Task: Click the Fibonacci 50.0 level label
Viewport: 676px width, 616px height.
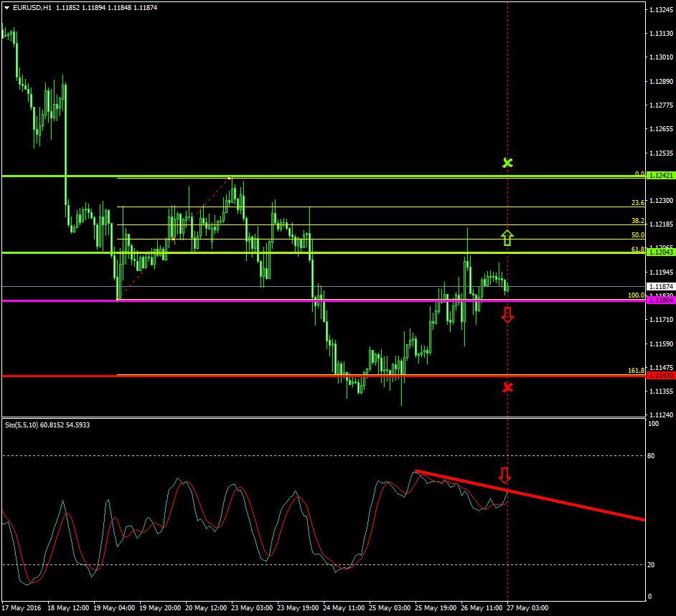Action: point(637,235)
